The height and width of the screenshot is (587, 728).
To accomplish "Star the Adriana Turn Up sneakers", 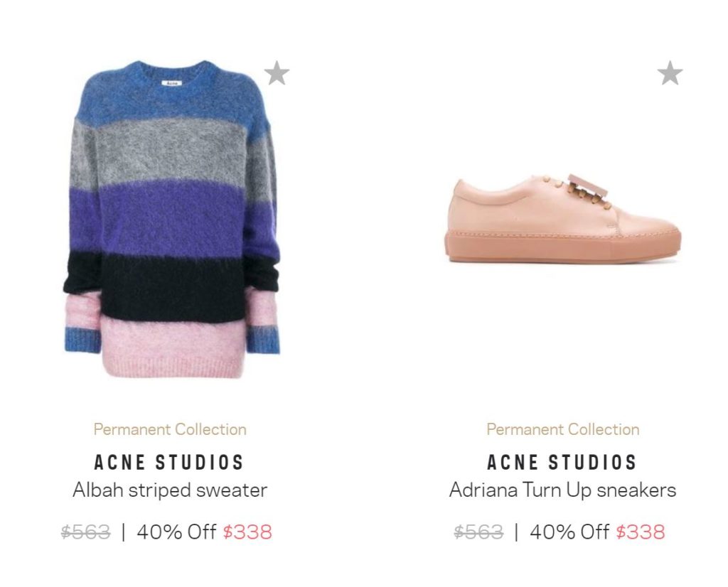I will point(670,73).
